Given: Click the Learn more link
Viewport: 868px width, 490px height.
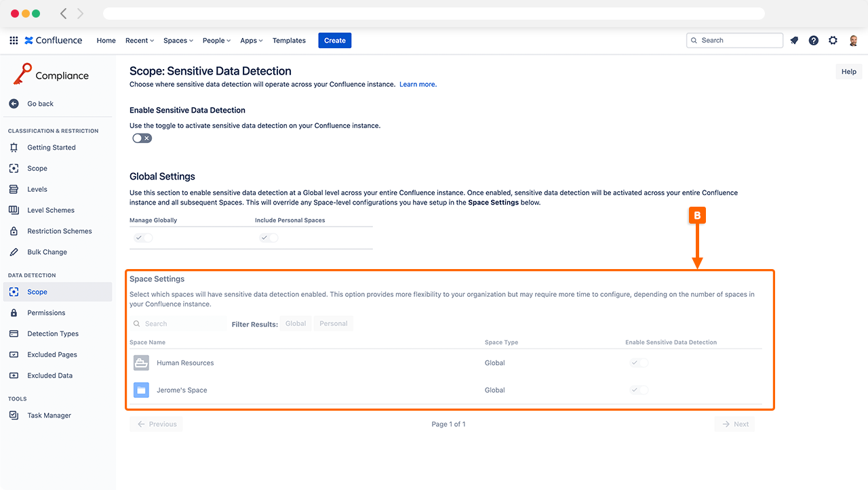Looking at the screenshot, I should [x=418, y=85].
